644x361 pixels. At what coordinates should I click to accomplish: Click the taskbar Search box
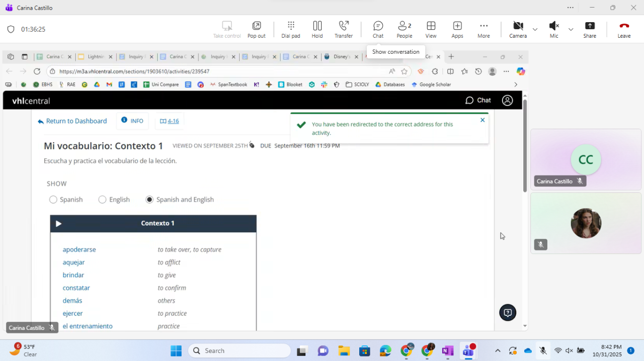click(239, 350)
